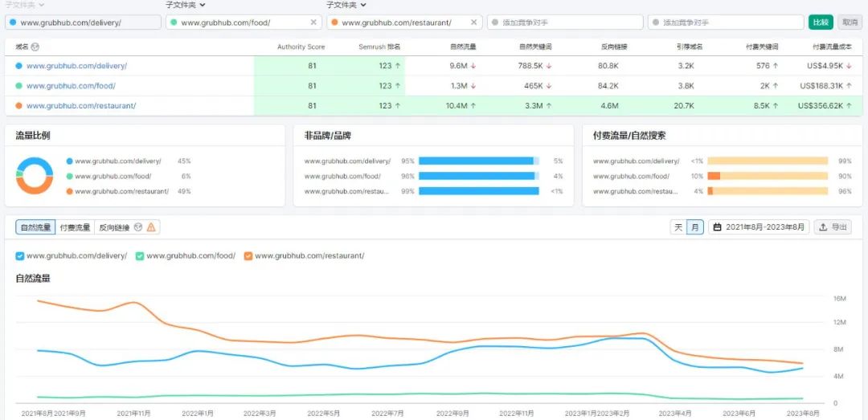The image size is (868, 420).
Task: Open www.grubhub.com/delivery/ link in table
Action: click(76, 66)
